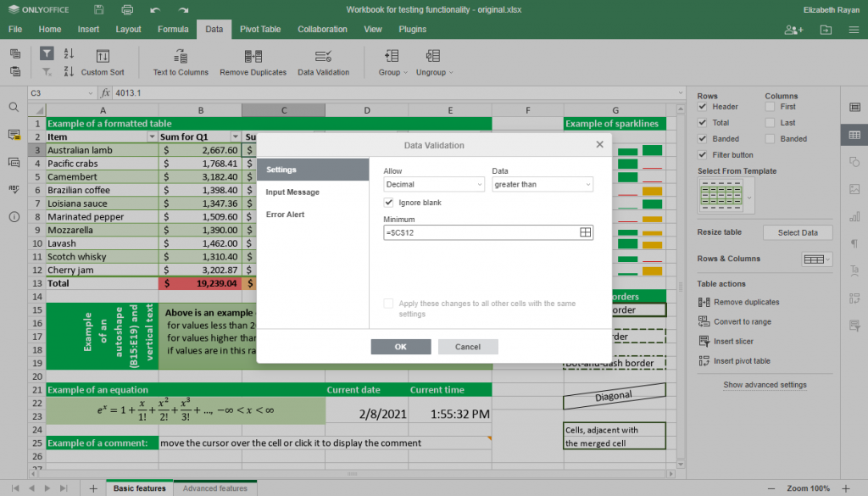Screen dimensions: 868x496
Task: Open the Search panel on the left sidebar
Action: [15, 109]
